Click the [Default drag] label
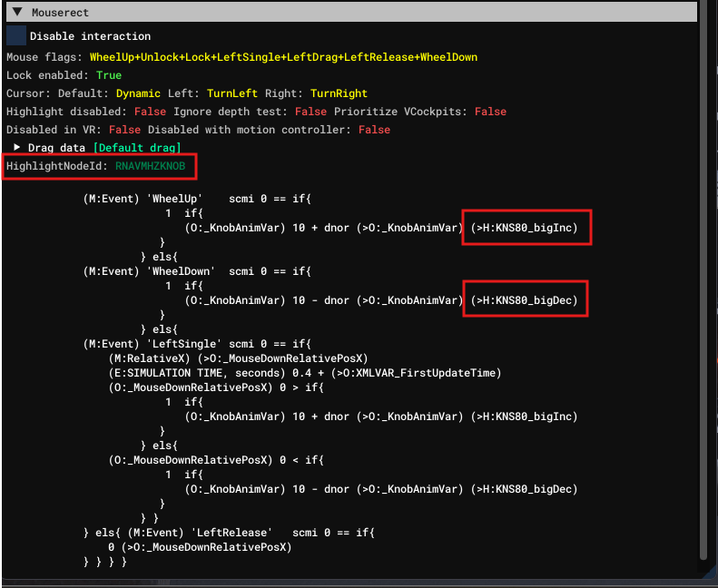Screen dimensions: 718x588 (137, 148)
